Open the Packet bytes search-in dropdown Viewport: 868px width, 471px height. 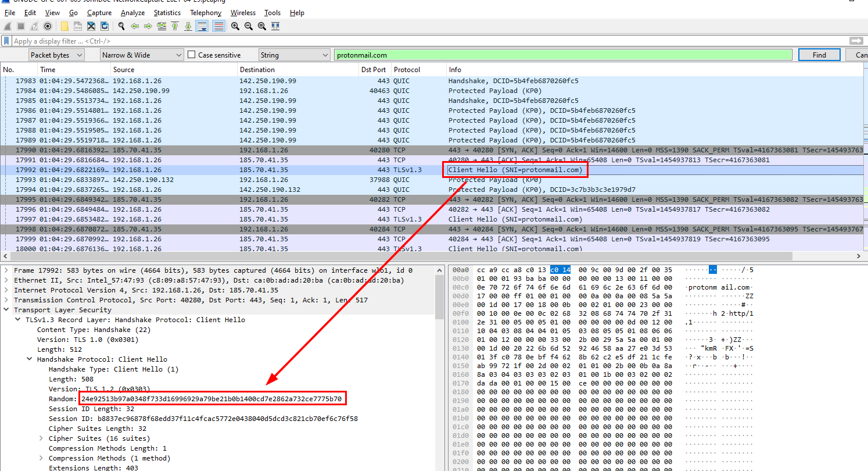56,55
